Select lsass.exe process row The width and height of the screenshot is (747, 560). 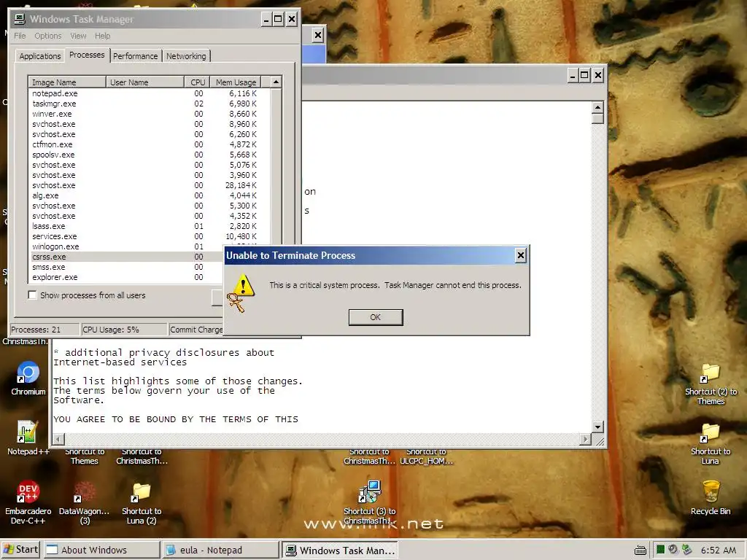(149, 226)
